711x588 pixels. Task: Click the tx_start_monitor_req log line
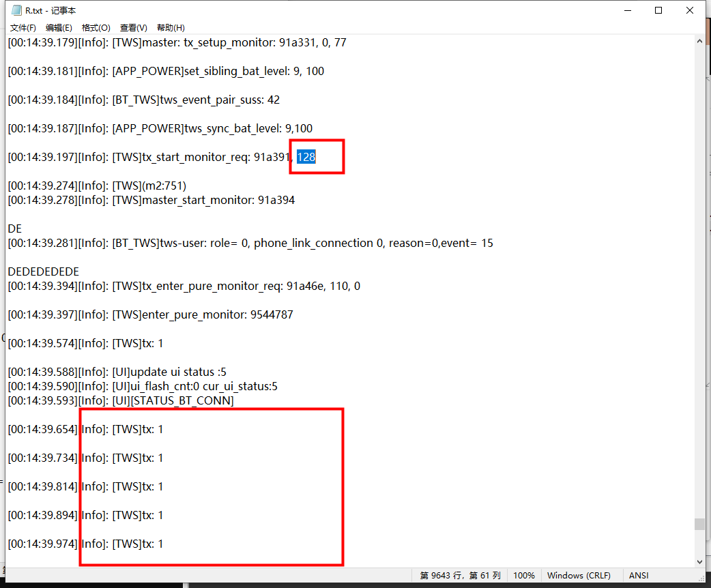tap(162, 157)
